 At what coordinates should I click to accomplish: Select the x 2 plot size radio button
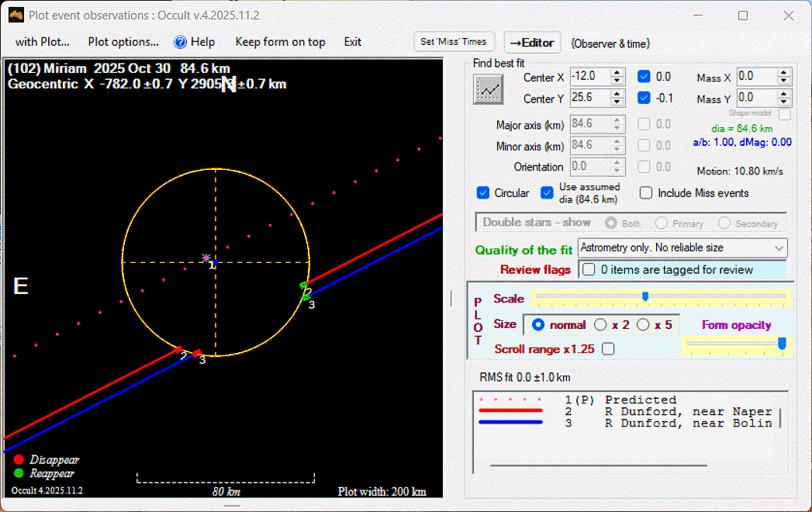coord(600,325)
